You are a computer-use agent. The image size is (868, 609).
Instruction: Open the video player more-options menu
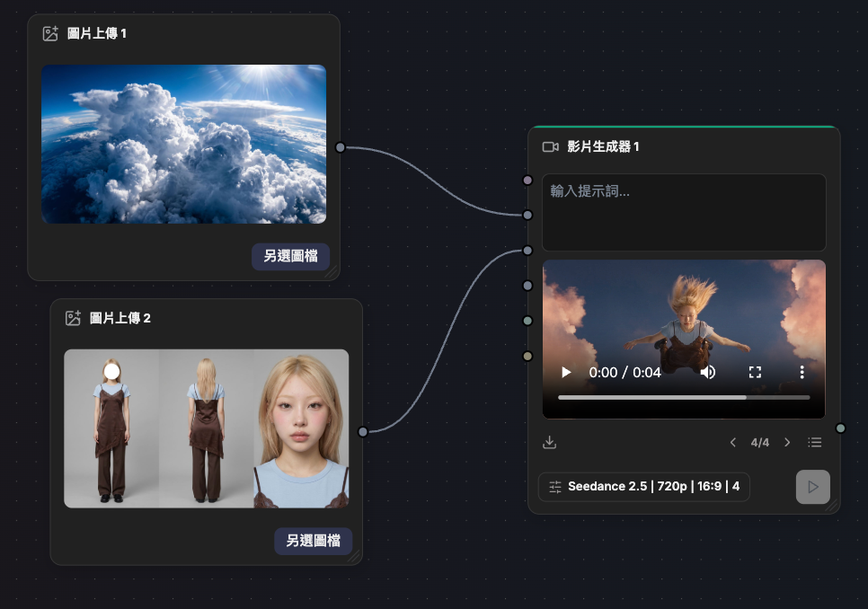[x=802, y=372]
